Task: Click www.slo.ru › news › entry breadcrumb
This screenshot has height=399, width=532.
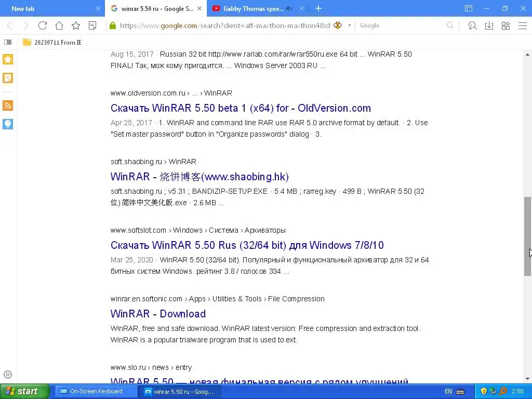Action: (x=151, y=367)
